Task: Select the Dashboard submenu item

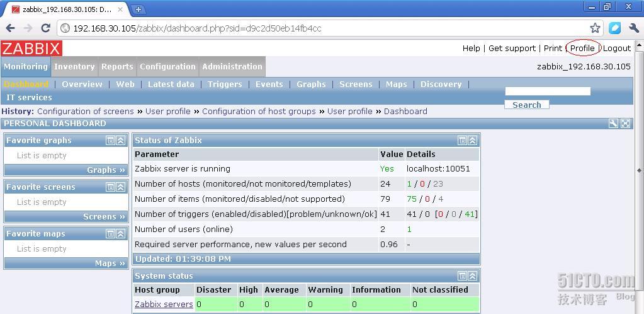Action: point(26,84)
